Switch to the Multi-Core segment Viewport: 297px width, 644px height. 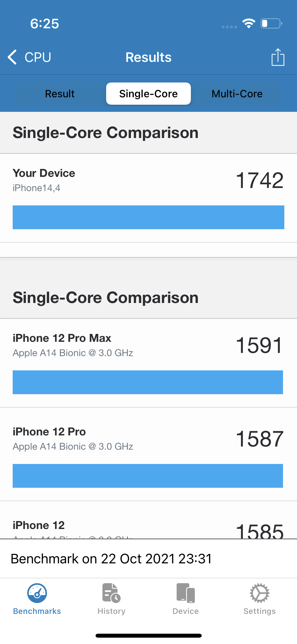(x=237, y=94)
